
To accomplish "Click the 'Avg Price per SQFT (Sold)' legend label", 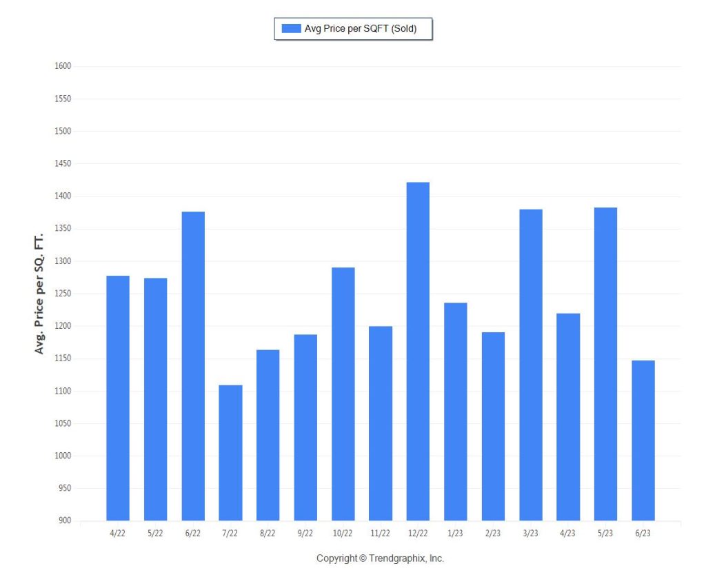I will pyautogui.click(x=360, y=28).
